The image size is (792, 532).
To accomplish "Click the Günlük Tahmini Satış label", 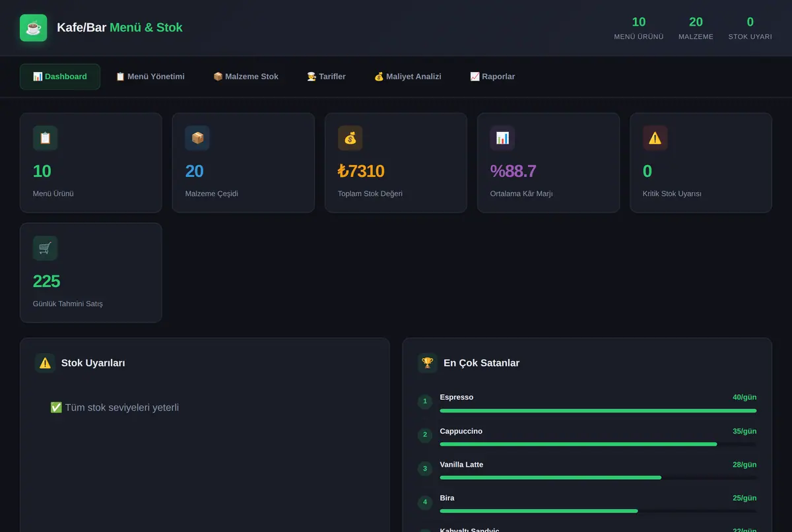I will 67,304.
